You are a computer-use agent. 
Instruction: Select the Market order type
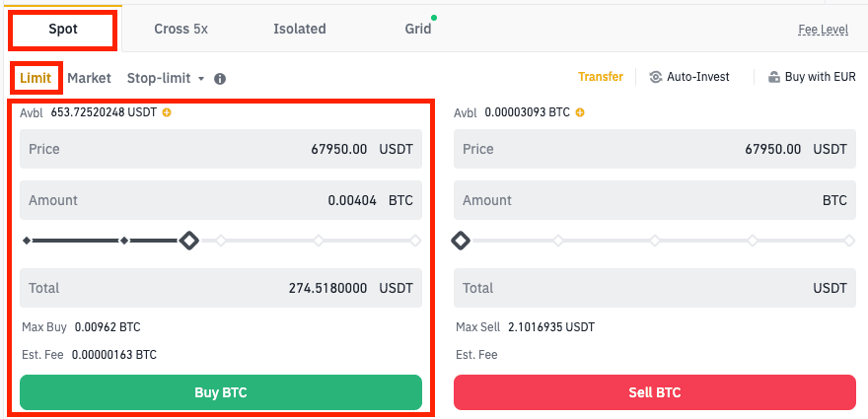[x=89, y=77]
